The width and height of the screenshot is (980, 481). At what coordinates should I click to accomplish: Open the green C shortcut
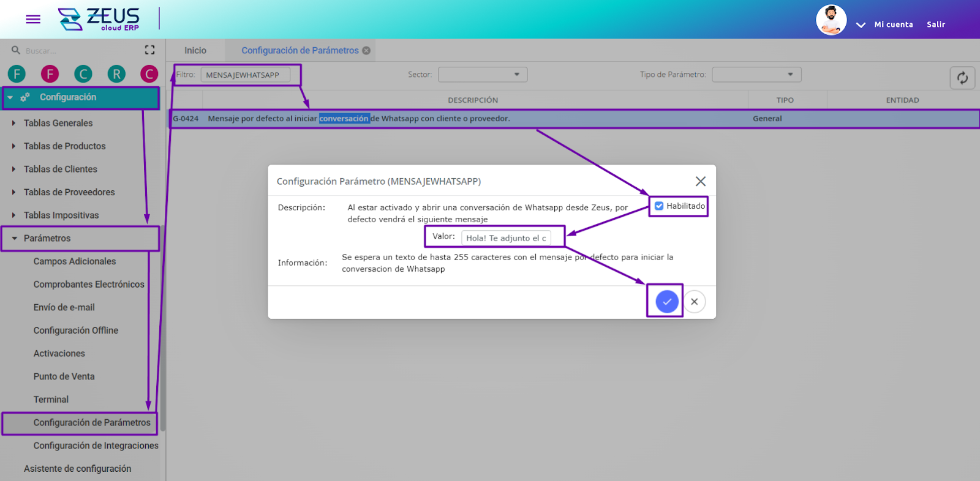83,74
